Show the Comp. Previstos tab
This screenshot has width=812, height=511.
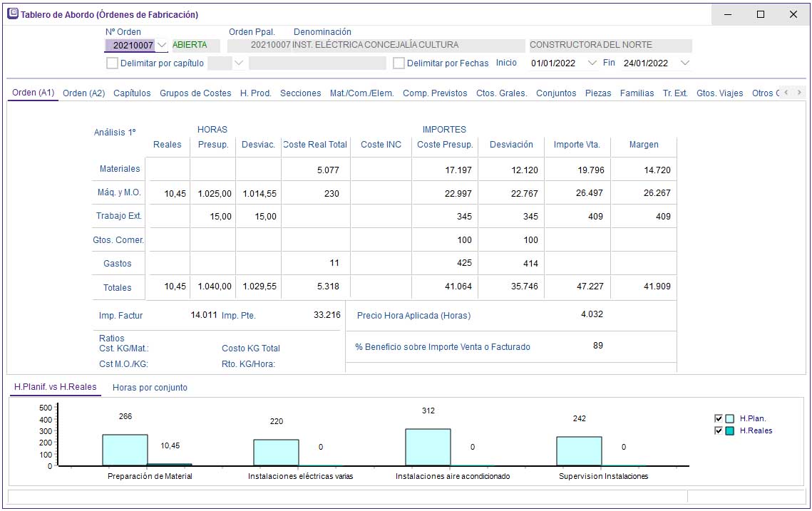(435, 93)
